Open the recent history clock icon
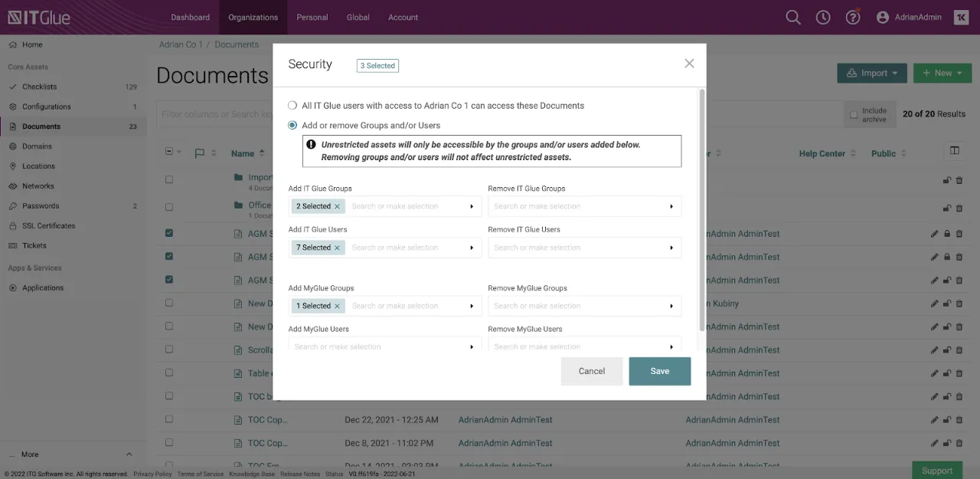 [823, 18]
